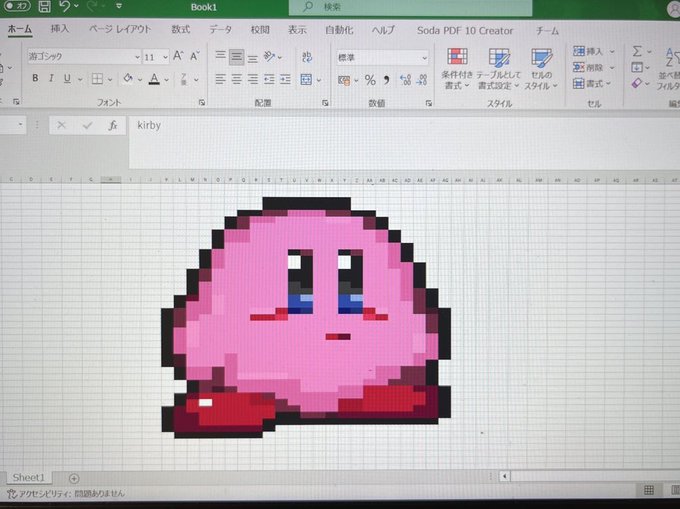Open the データ ribbon tab

tap(221, 29)
